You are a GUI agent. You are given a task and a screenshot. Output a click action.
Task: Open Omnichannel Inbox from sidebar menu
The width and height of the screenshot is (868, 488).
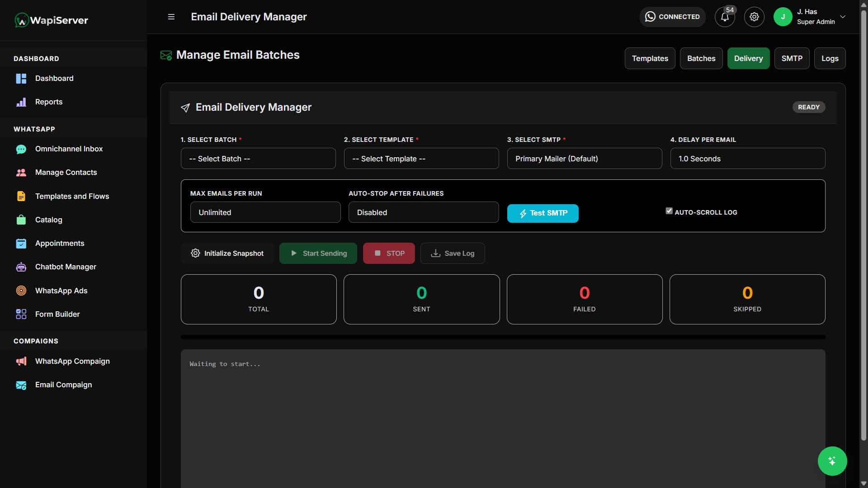click(69, 149)
